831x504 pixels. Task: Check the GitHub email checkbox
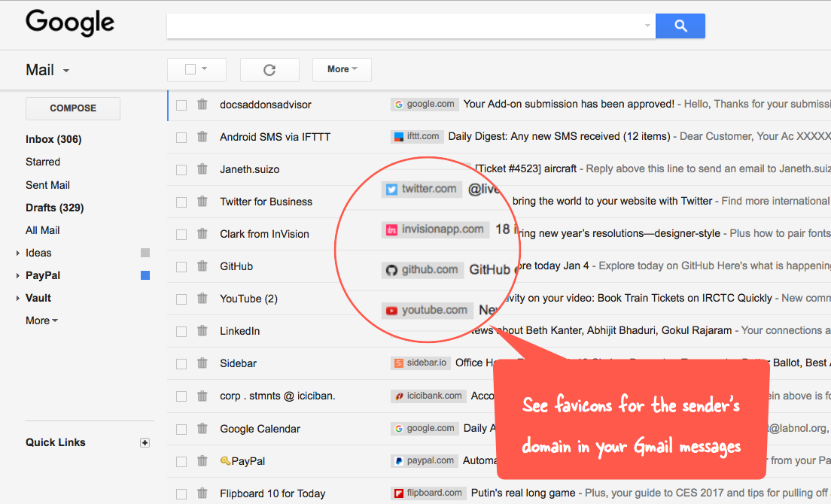pos(181,266)
